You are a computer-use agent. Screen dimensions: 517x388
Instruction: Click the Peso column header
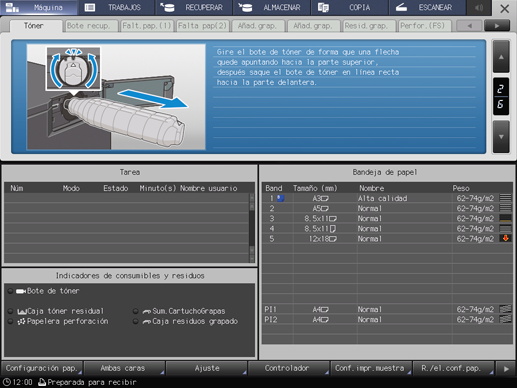pos(461,188)
